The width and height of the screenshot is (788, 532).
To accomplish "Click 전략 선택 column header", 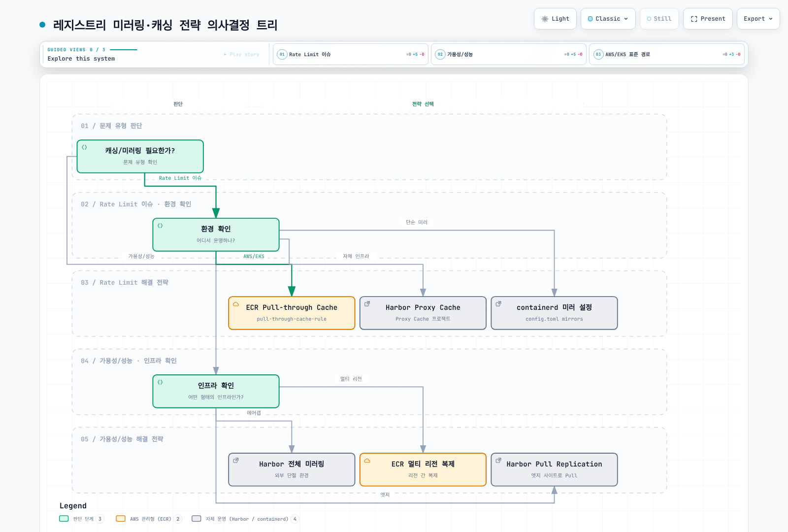I will [423, 104].
